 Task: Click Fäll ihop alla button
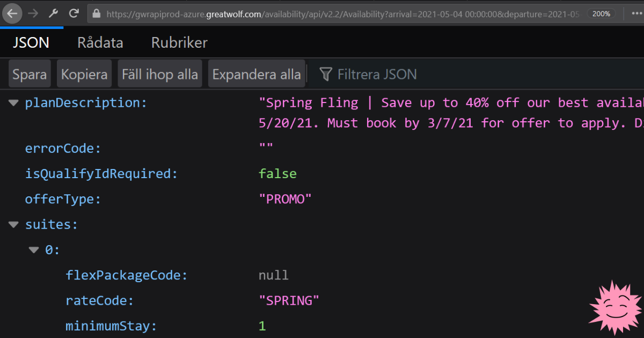(160, 74)
